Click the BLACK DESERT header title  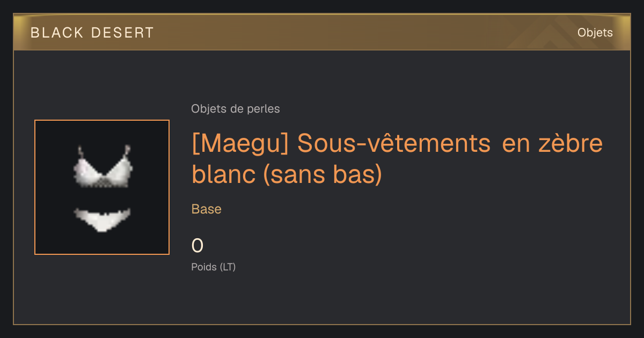click(x=92, y=33)
